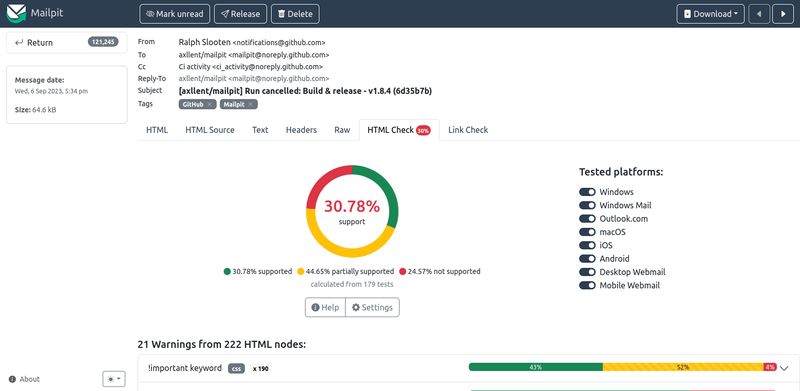Screen dimensions: 800x391
Task: Remove the Mailpit tag with its x
Action: coord(251,104)
